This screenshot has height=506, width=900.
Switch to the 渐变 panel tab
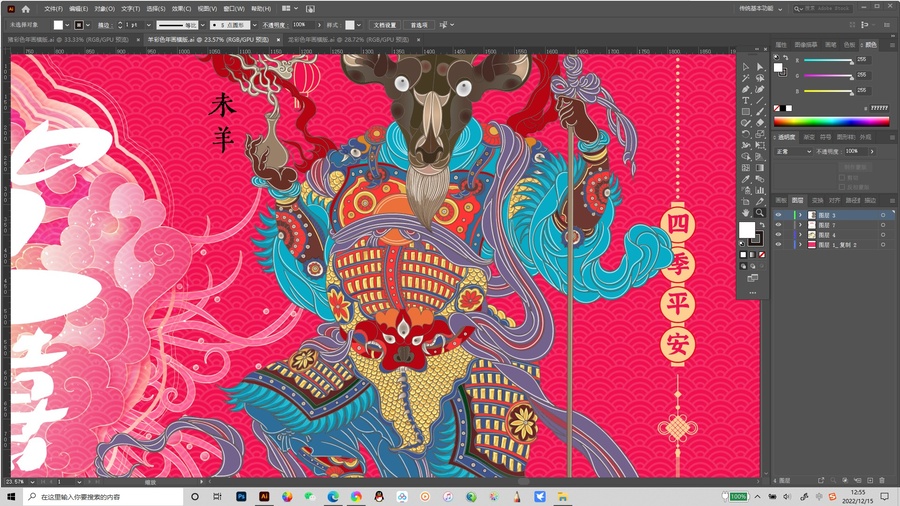(x=809, y=137)
